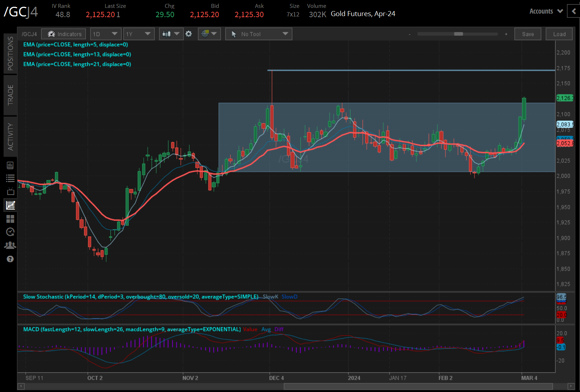Image resolution: width=580 pixels, height=392 pixels.
Task: Open the four-square grid layout icon
Action: [x=10, y=219]
